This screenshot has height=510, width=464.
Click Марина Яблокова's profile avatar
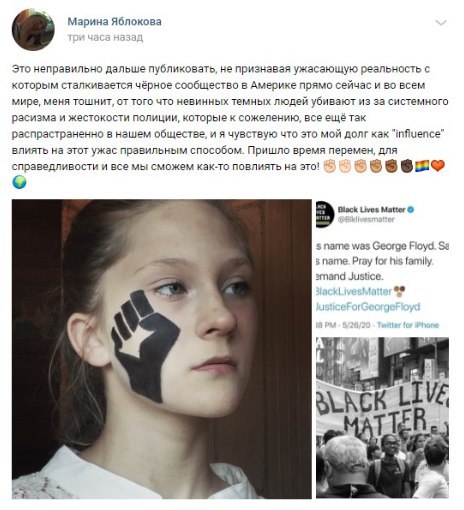pyautogui.click(x=33, y=29)
